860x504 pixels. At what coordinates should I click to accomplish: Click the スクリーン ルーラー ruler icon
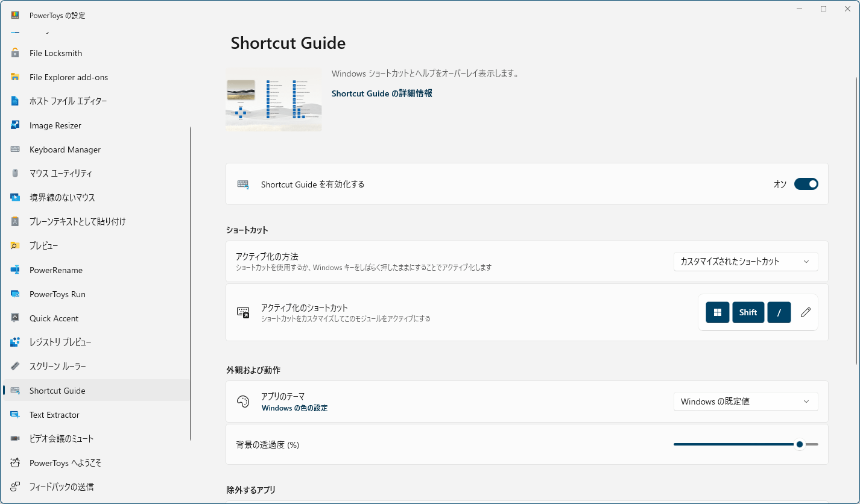tap(15, 367)
